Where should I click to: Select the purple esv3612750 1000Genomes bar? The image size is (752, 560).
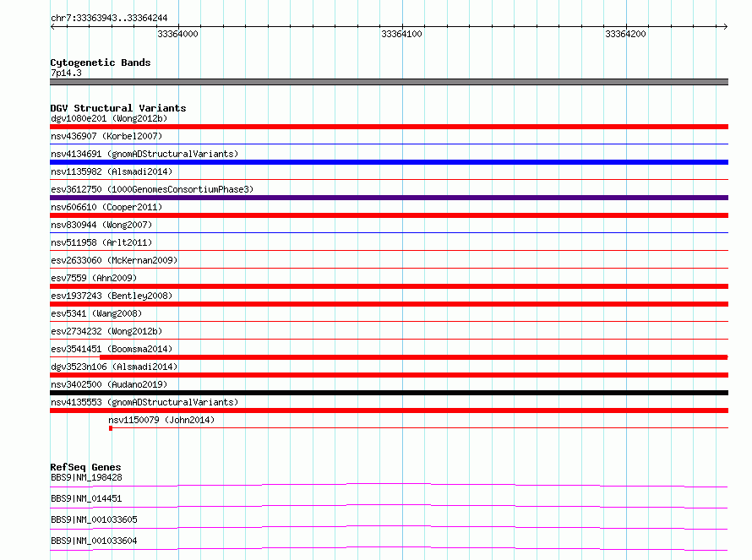coord(389,198)
